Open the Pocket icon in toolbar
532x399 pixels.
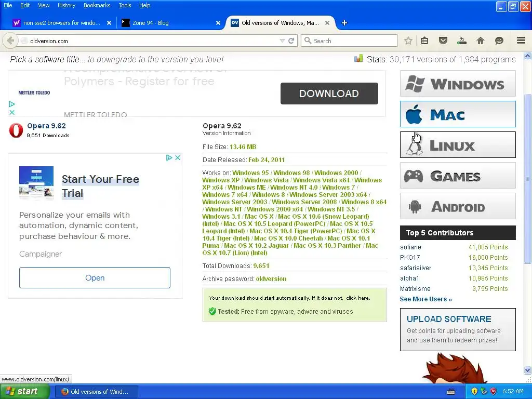click(443, 41)
